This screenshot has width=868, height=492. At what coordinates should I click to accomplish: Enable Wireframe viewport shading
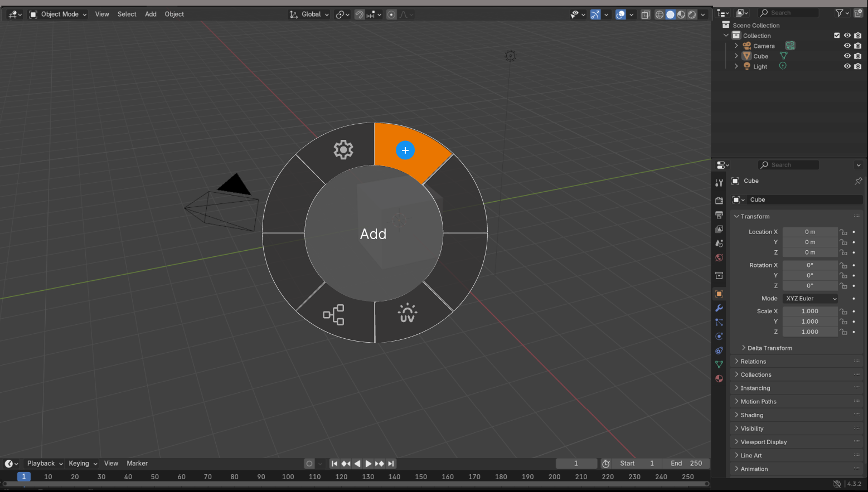(x=659, y=14)
